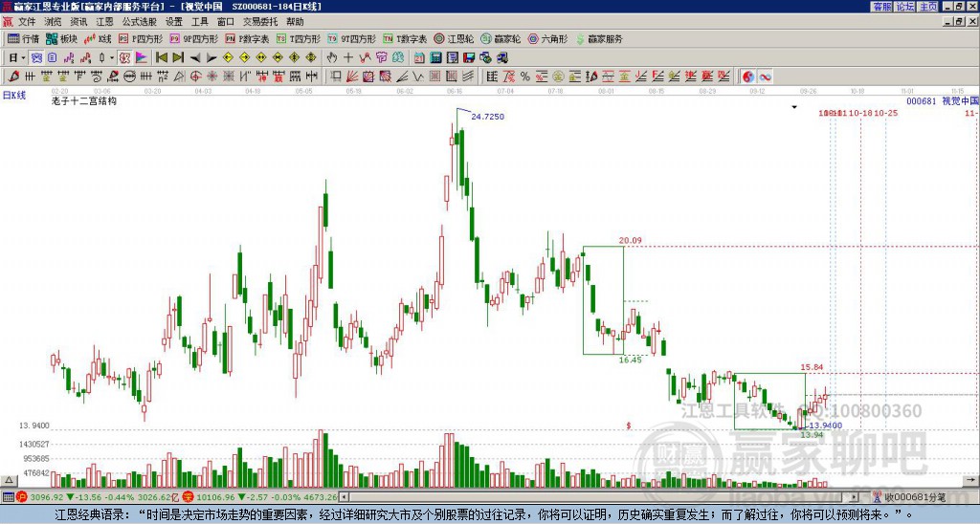Select the red pen drawing tool

[x=13, y=76]
